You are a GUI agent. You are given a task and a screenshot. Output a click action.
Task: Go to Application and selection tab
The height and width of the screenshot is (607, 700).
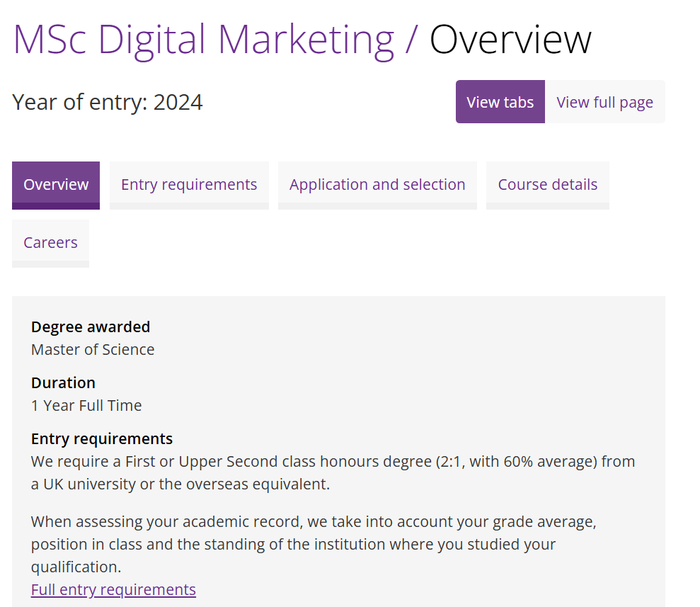point(377,185)
